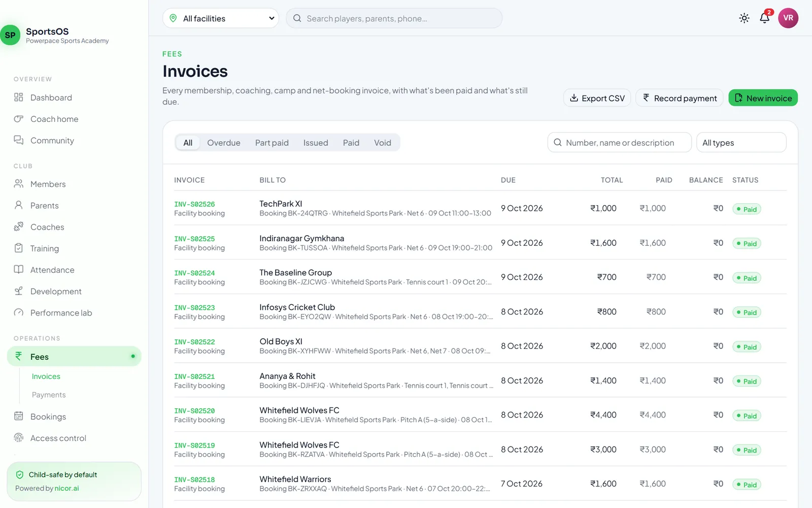
Task: Focus the Number, name or description field
Action: [620, 143]
